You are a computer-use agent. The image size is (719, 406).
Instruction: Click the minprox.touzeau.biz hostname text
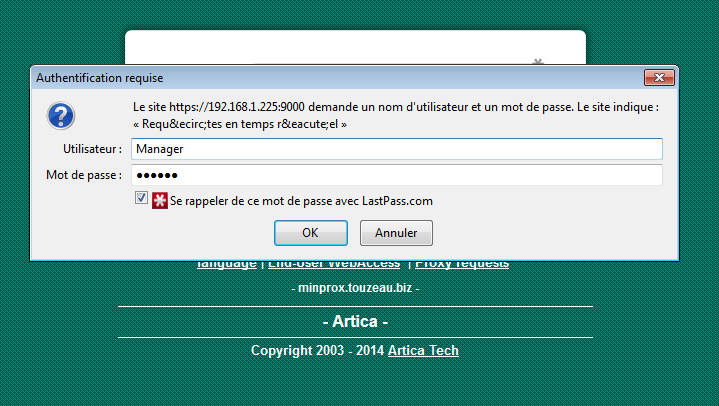click(355, 287)
